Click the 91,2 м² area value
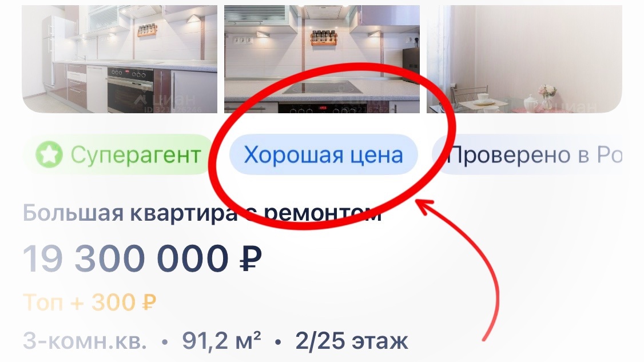644x362 pixels. click(x=221, y=341)
